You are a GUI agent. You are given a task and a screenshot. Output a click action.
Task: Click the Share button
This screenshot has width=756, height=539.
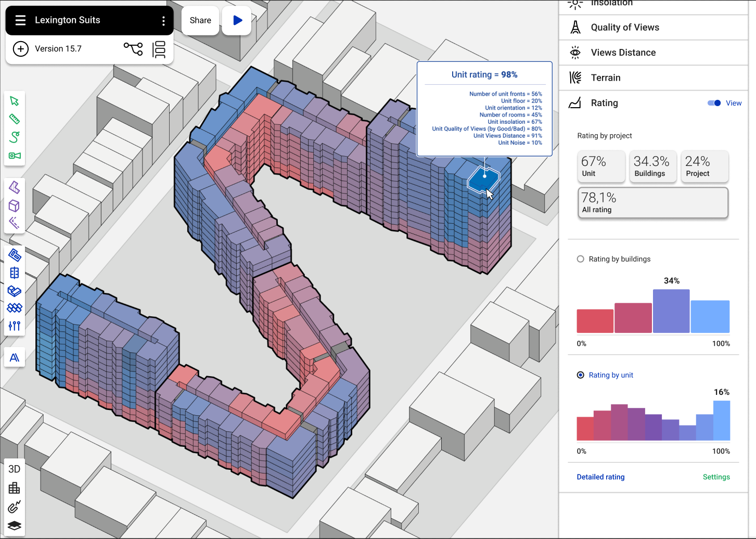pyautogui.click(x=200, y=20)
